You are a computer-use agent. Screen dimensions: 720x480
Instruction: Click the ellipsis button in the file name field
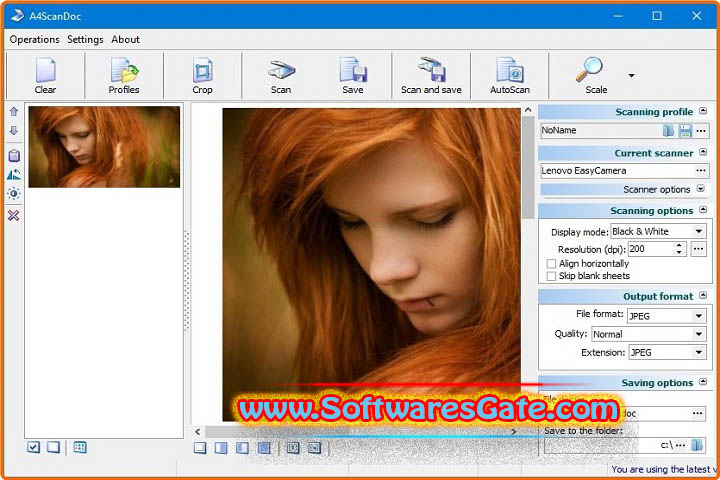point(698,413)
